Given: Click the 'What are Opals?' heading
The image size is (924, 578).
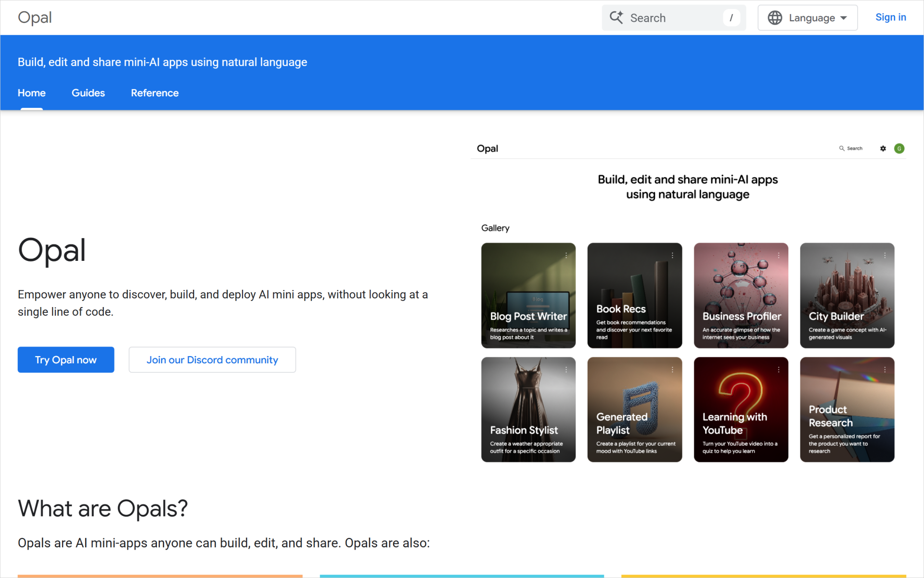Looking at the screenshot, I should tap(103, 508).
